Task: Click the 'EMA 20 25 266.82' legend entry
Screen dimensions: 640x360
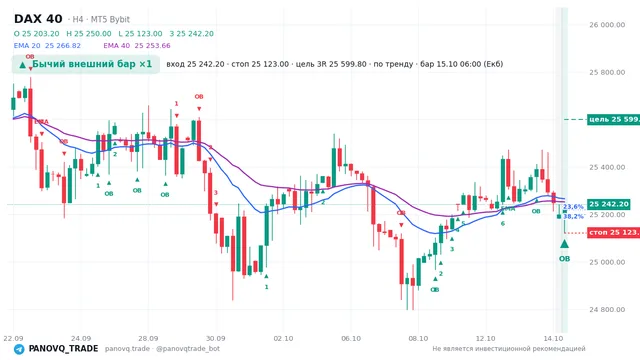Action: pos(47,46)
